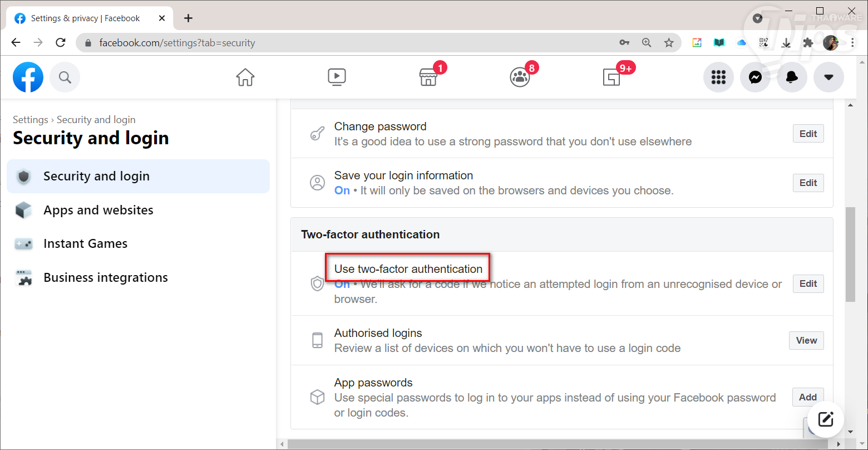This screenshot has width=868, height=450.
Task: Show notifications bell
Action: [x=792, y=77]
